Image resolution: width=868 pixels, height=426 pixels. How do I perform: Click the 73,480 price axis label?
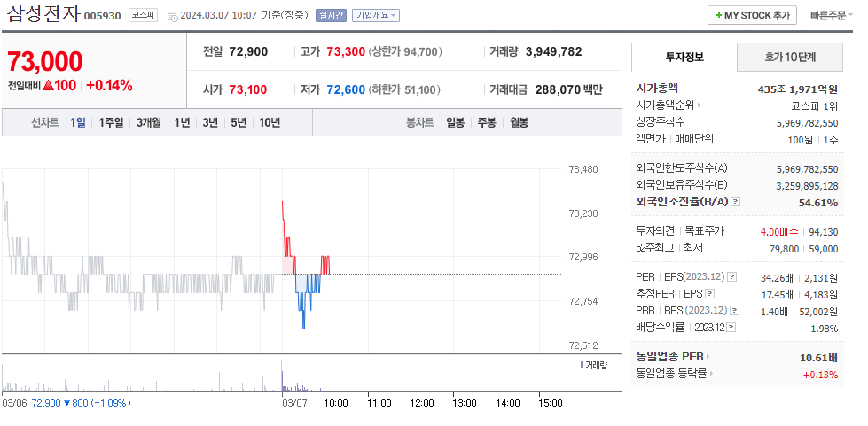(x=583, y=169)
